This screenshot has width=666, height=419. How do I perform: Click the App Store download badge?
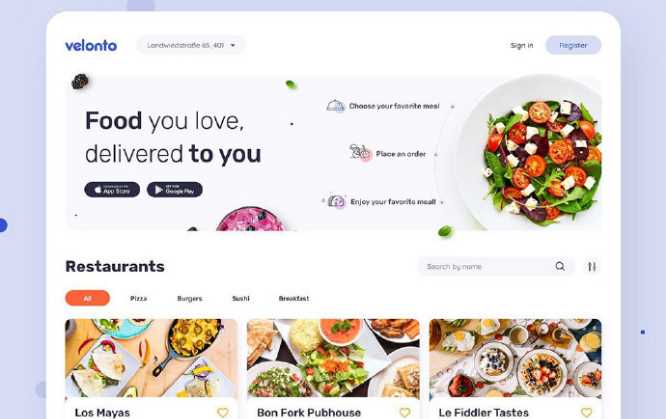112,190
